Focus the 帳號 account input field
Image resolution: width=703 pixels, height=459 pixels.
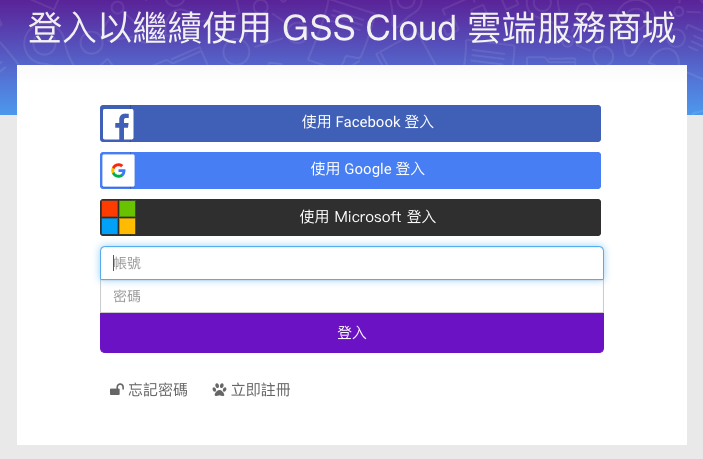tap(352, 263)
